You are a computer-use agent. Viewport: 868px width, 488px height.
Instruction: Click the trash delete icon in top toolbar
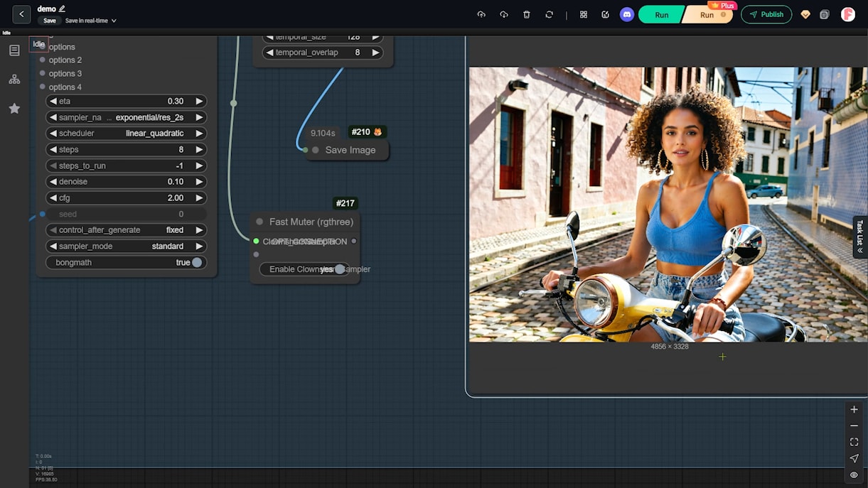pyautogui.click(x=526, y=14)
